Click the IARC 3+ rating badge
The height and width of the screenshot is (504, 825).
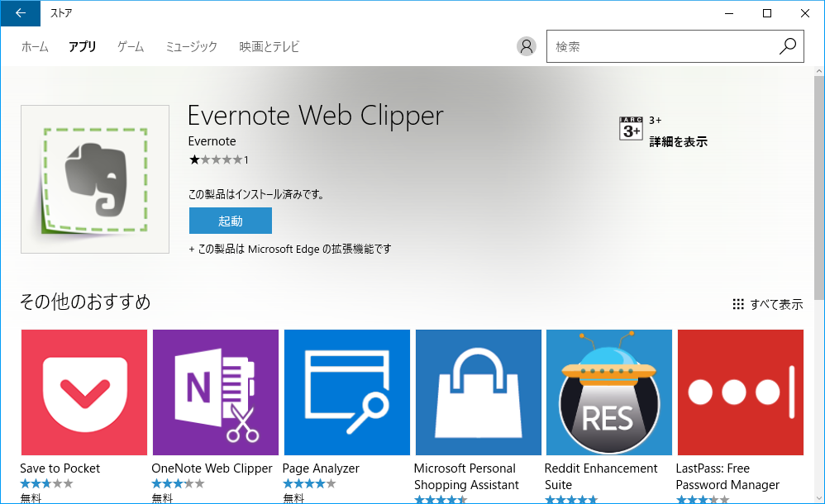631,128
